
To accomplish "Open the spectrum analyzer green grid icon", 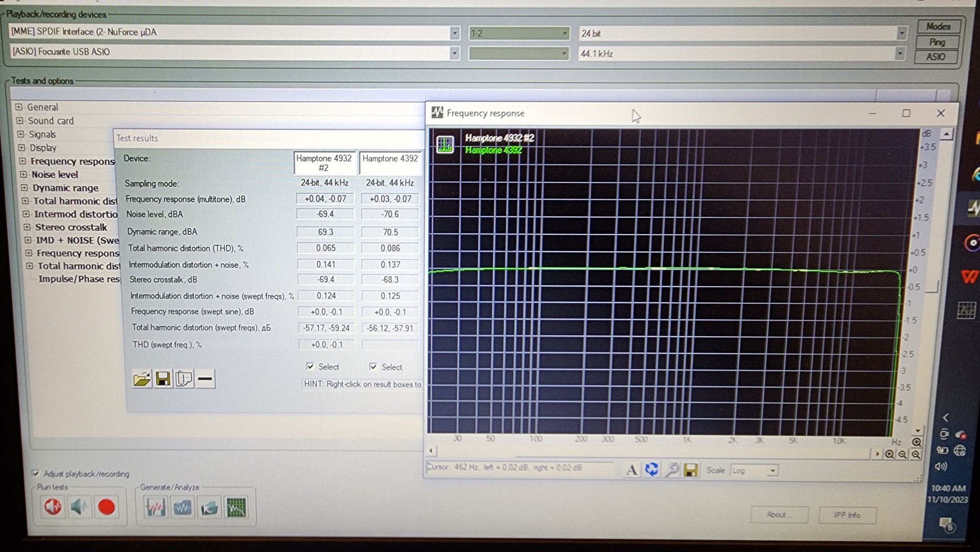I will pos(236,508).
